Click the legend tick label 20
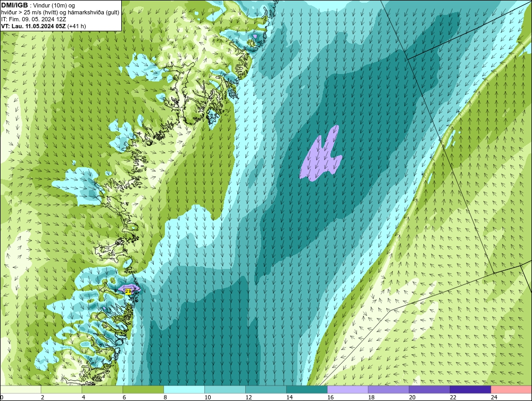Viewport: 532px width, 401px height. pos(412,397)
